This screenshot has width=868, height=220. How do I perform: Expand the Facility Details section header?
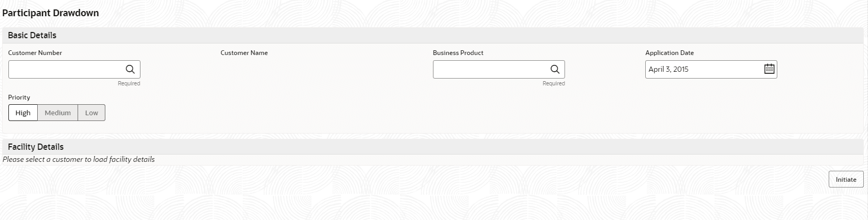click(x=36, y=147)
